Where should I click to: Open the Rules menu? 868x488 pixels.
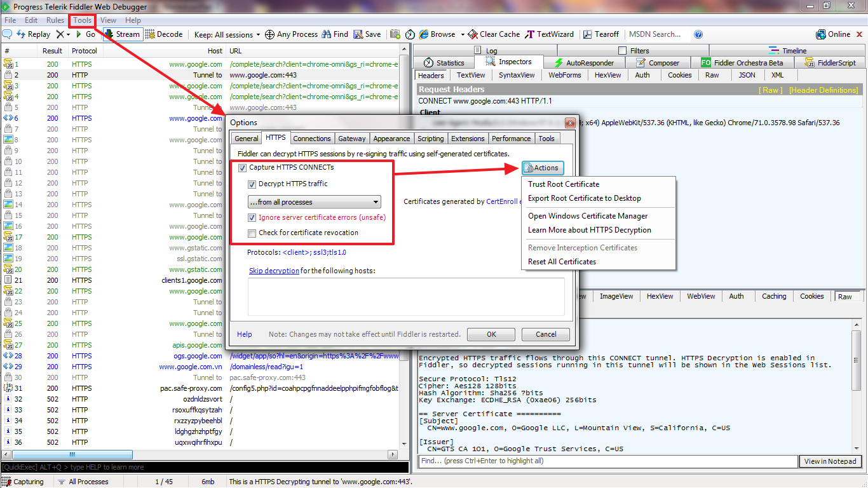pos(55,20)
